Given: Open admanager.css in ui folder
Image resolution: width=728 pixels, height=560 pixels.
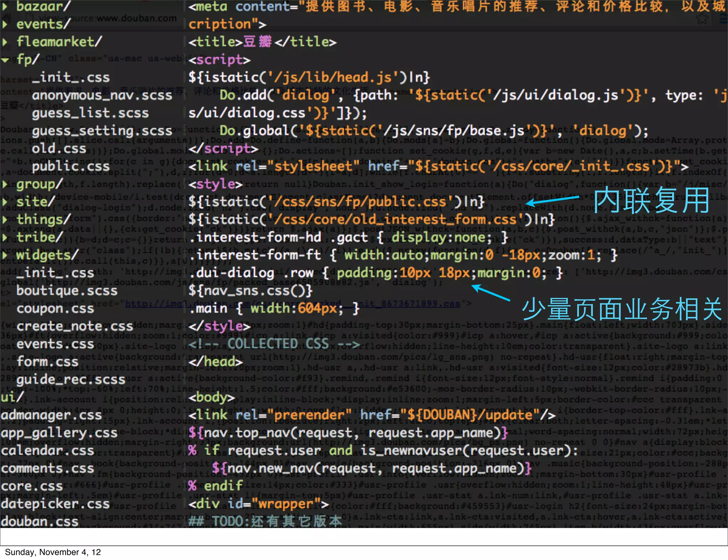Looking at the screenshot, I should [x=51, y=415].
